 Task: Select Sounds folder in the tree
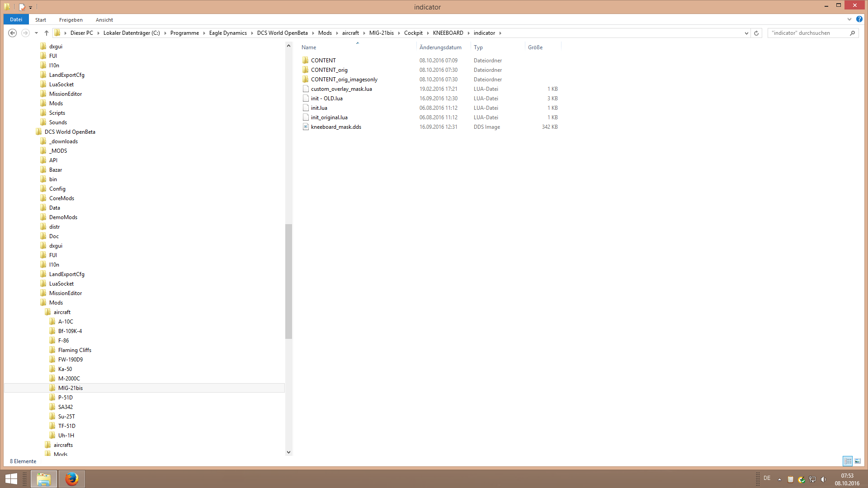58,122
